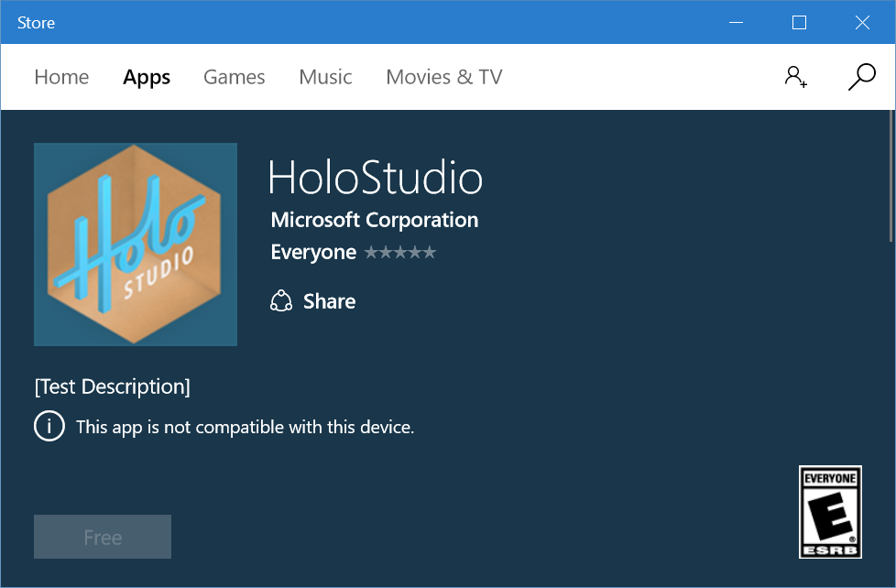This screenshot has height=588, width=896.
Task: Click the Share label text
Action: (329, 301)
